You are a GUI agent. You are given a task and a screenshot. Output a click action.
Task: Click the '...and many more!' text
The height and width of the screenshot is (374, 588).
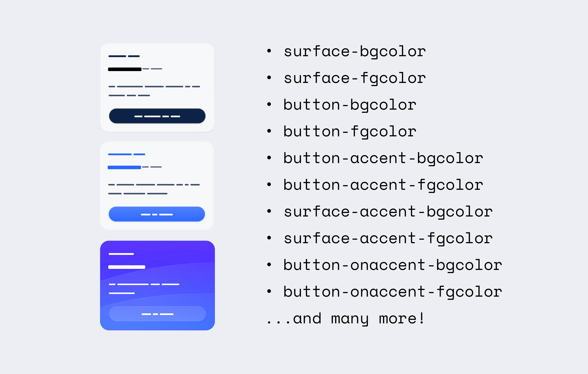click(x=346, y=318)
